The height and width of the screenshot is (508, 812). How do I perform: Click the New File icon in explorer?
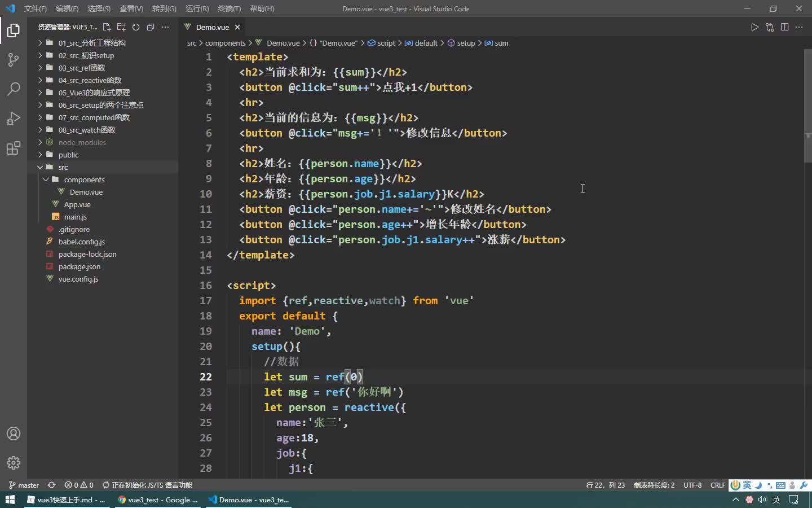[x=107, y=27]
